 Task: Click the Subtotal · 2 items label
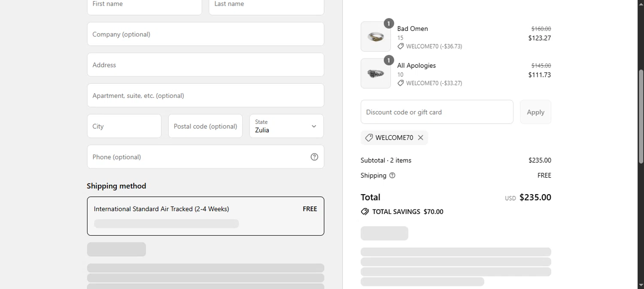(386, 160)
